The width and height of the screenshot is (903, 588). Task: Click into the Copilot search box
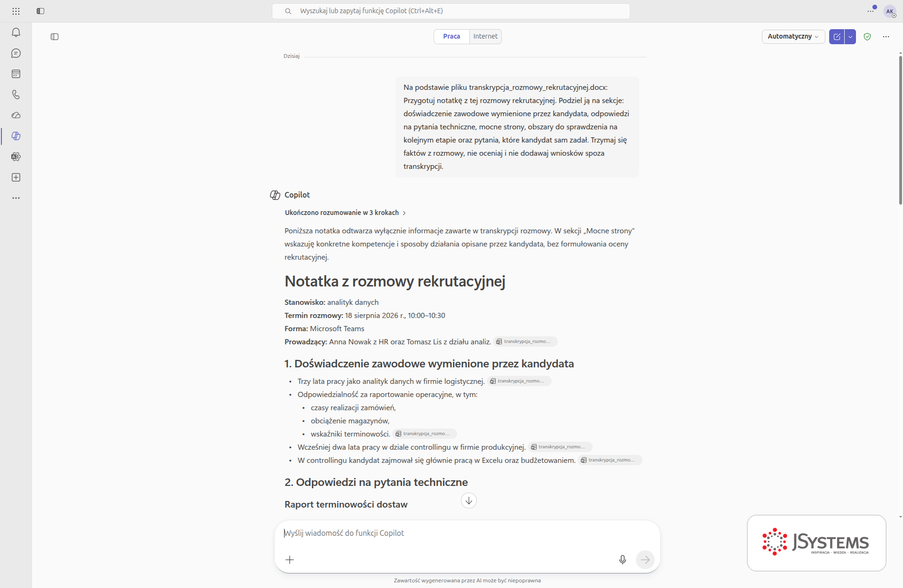[451, 11]
